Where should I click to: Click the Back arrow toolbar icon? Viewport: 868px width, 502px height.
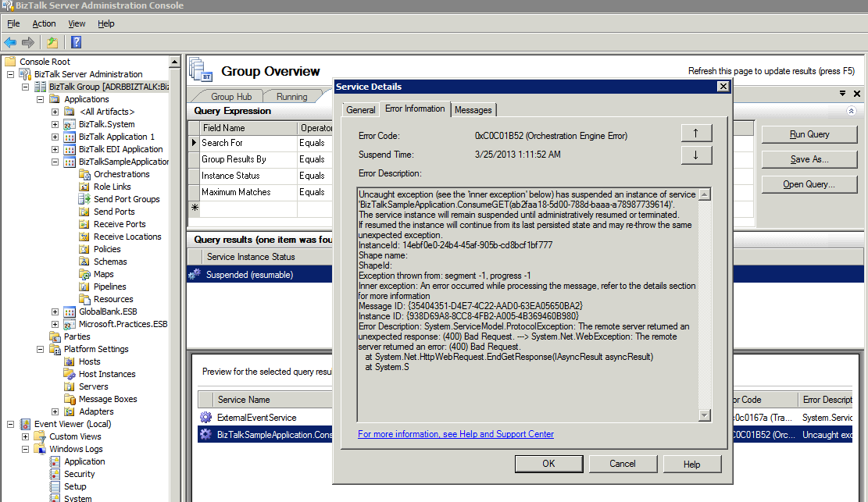(x=10, y=42)
